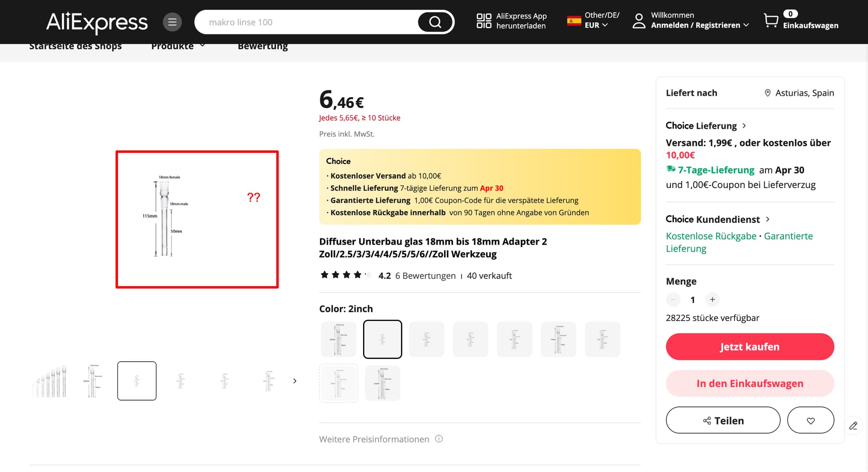Click the info icon beside Weitere Preisinformationen
Image resolution: width=868 pixels, height=472 pixels.
point(439,439)
